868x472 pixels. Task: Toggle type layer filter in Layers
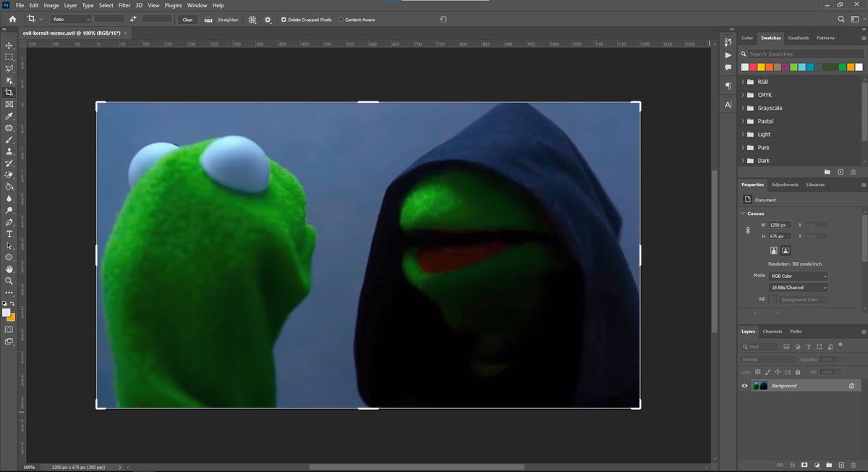808,347
